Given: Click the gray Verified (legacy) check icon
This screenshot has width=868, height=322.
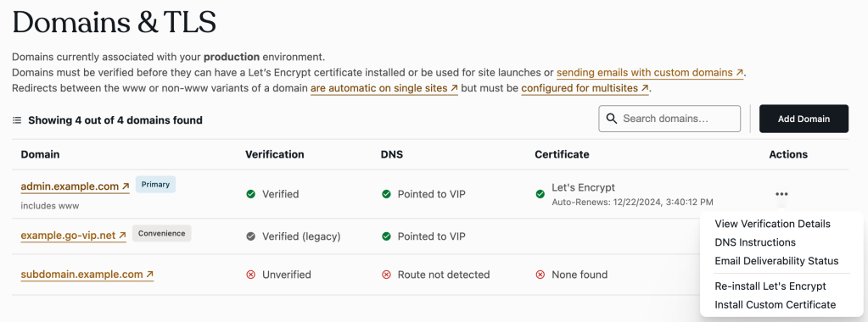Looking at the screenshot, I should (251, 236).
